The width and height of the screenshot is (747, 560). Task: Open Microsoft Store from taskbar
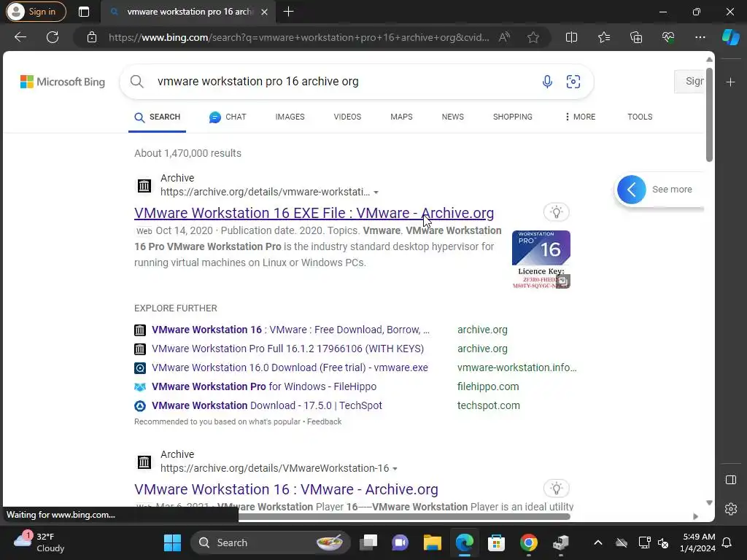coord(496,542)
